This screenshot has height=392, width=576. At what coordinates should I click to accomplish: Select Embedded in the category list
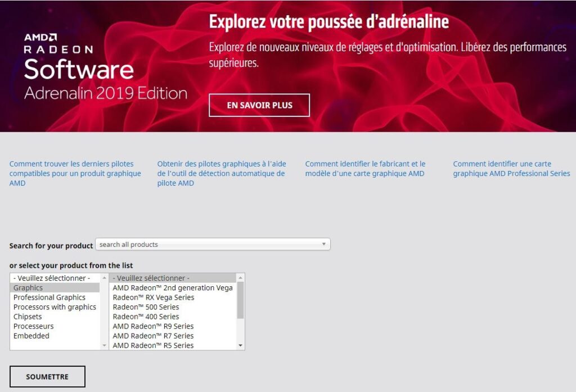tap(55, 335)
